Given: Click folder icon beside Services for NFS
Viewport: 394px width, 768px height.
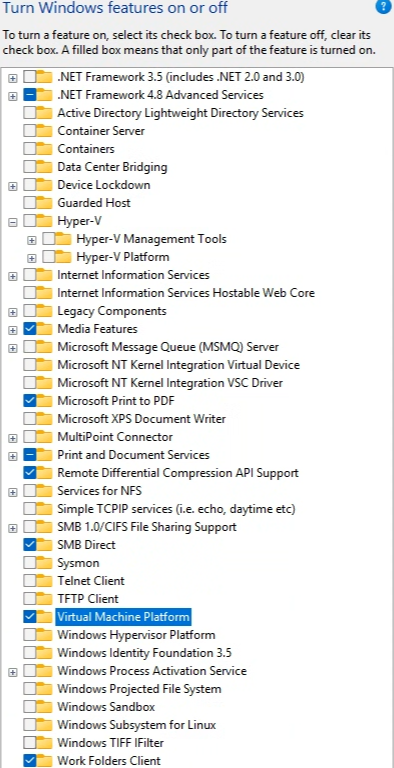Looking at the screenshot, I should pyautogui.click(x=45, y=491).
